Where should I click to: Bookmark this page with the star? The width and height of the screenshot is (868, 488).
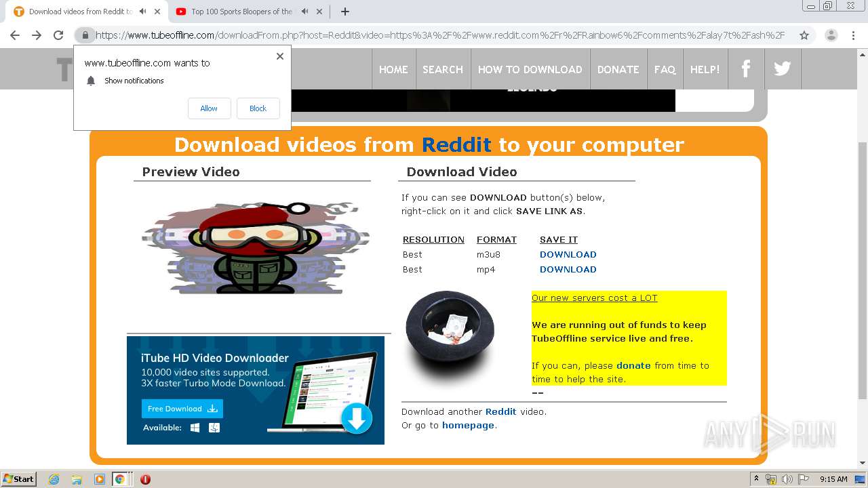pos(804,35)
